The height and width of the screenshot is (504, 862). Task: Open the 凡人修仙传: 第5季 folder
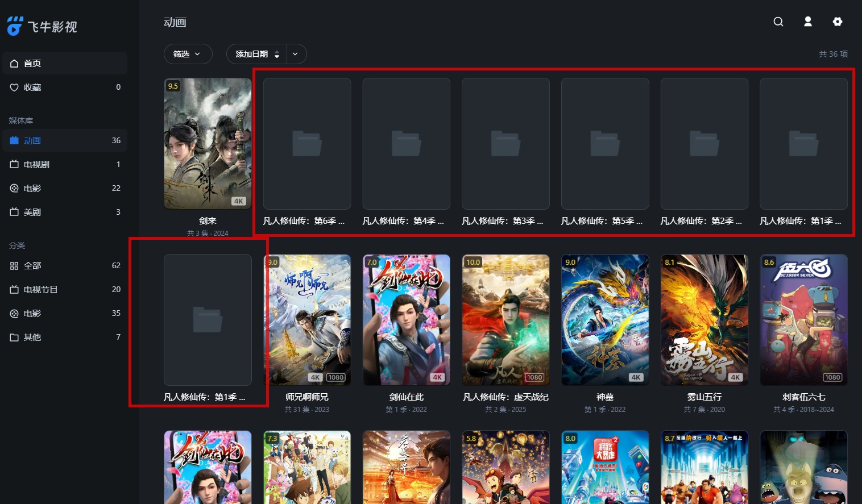(605, 144)
